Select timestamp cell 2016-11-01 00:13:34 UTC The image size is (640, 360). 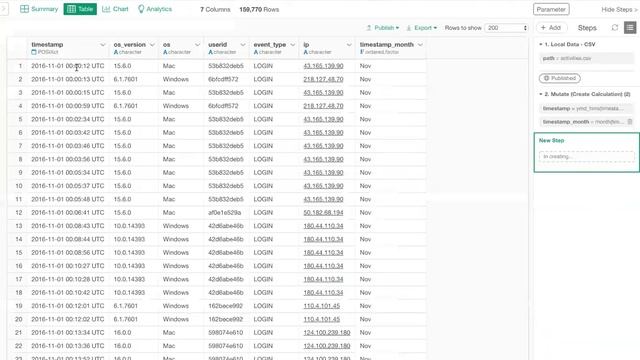coord(68,333)
